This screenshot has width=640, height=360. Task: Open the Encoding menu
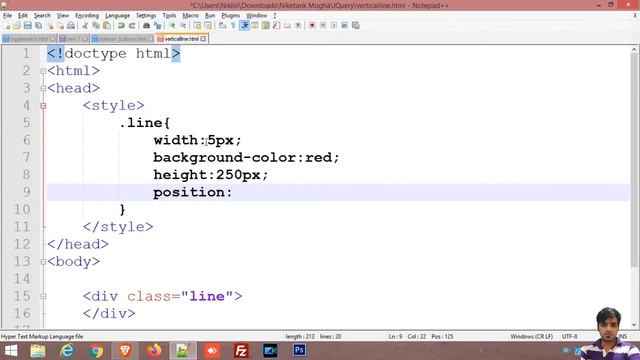pyautogui.click(x=87, y=16)
